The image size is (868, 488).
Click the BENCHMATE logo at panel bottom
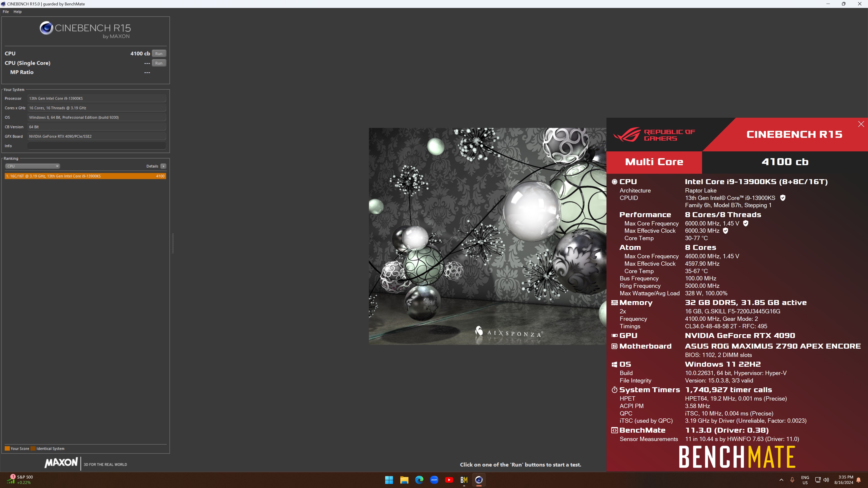pos(737,457)
